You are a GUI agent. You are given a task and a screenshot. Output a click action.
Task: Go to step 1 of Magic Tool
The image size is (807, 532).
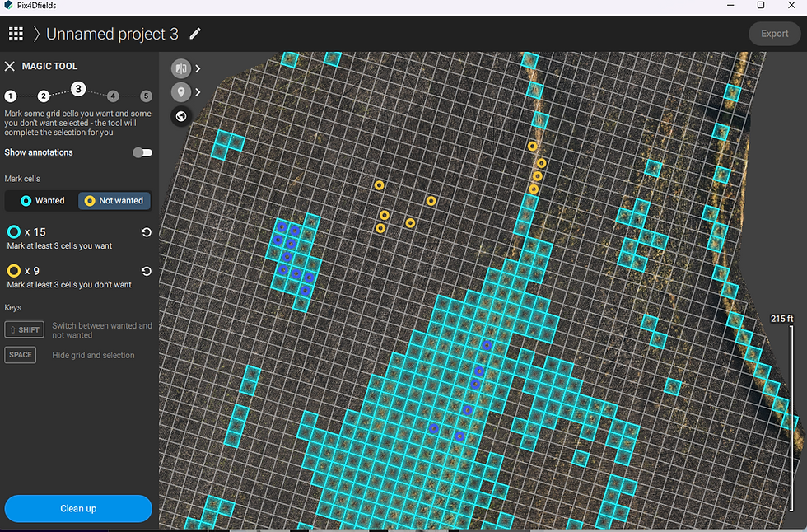pyautogui.click(x=10, y=96)
